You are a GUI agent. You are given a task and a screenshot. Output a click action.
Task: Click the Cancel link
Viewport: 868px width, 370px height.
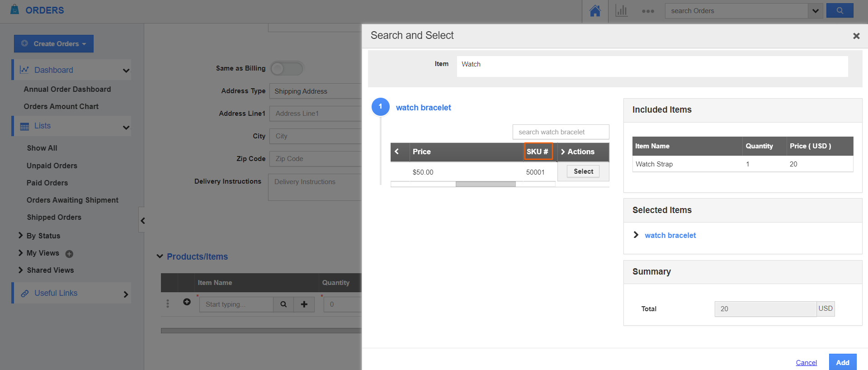pyautogui.click(x=806, y=363)
